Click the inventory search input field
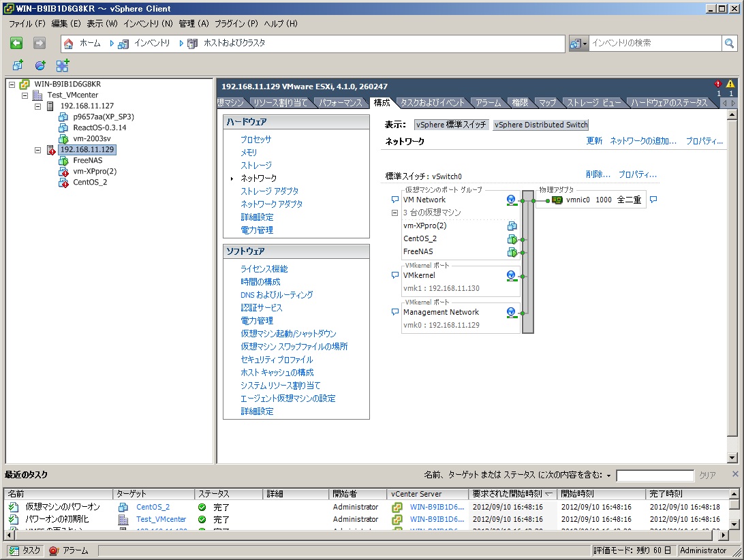744x560 pixels. point(655,44)
